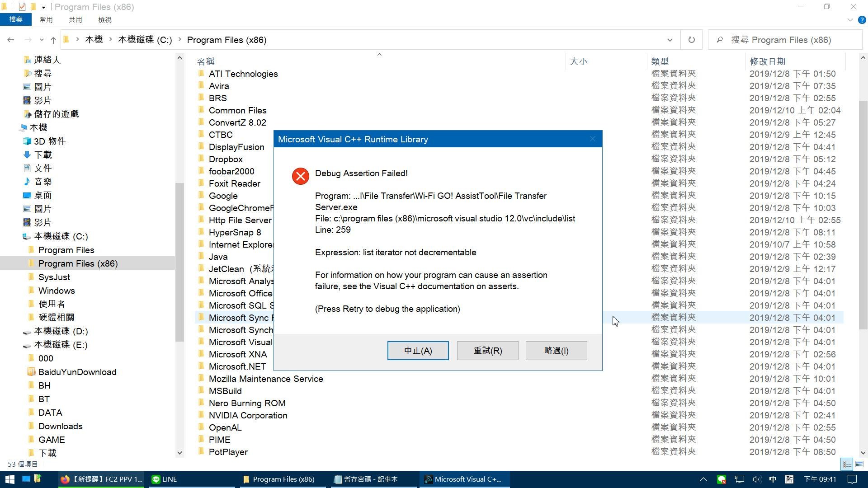
Task: Open Explorer help question mark icon
Action: coord(862,20)
